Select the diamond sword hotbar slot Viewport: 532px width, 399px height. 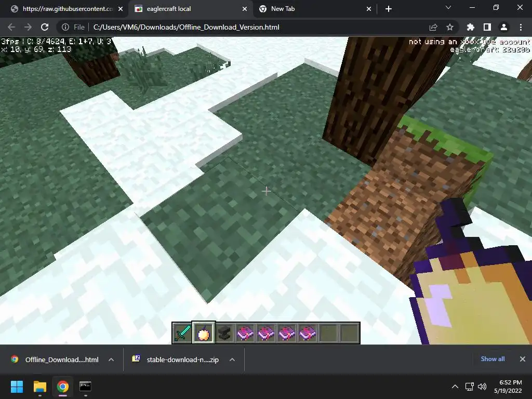pos(182,333)
